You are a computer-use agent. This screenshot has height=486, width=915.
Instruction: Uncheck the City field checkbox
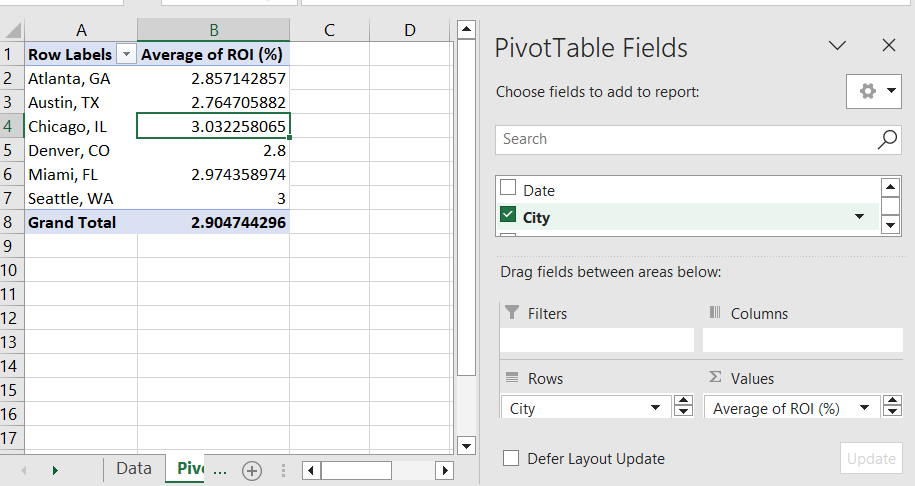coord(508,216)
